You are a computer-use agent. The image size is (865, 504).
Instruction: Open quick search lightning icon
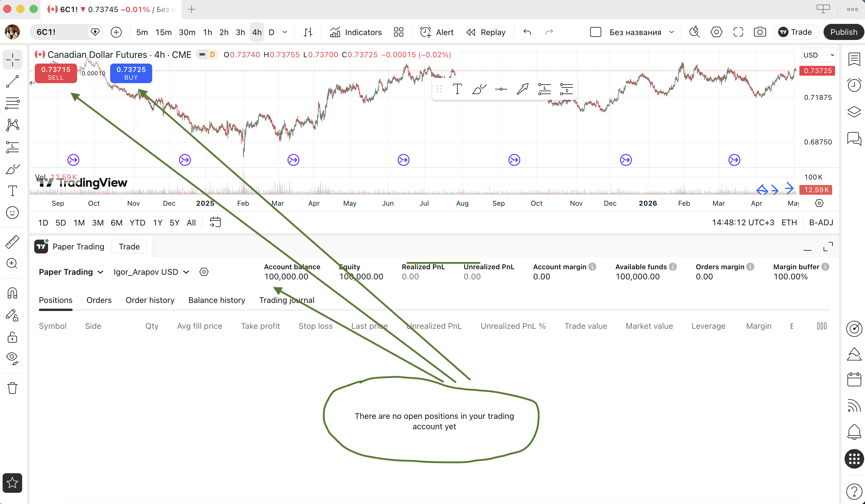point(694,32)
